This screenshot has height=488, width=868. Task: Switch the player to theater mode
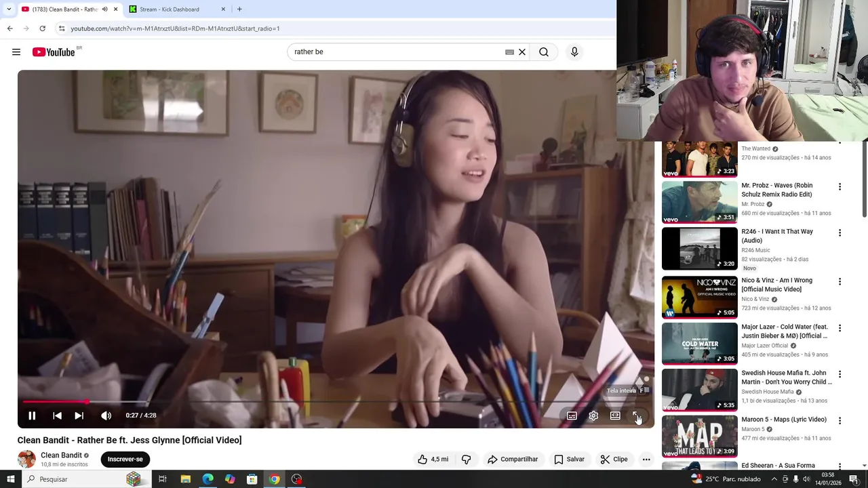tap(615, 415)
